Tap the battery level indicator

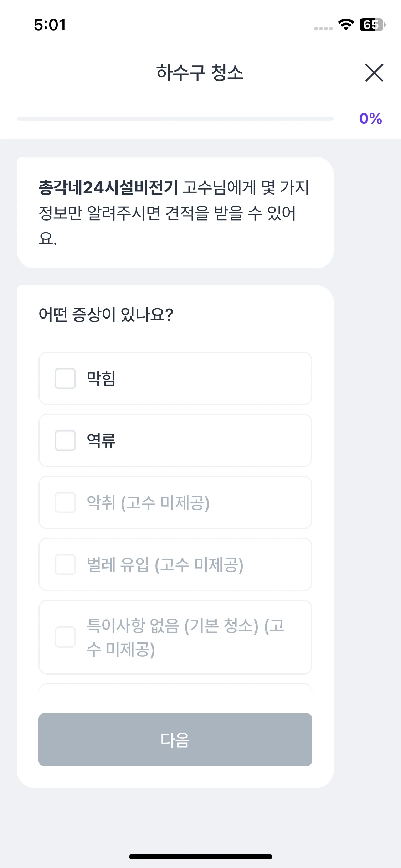point(372,25)
